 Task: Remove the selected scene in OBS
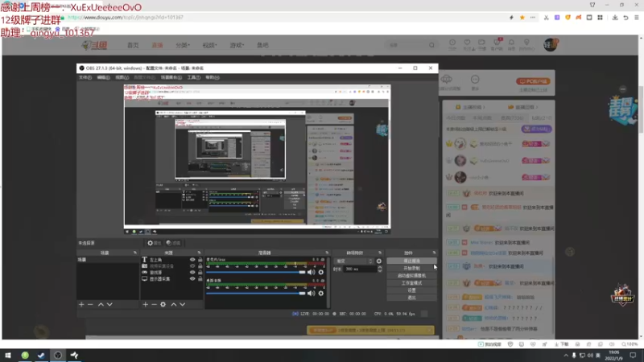90,305
